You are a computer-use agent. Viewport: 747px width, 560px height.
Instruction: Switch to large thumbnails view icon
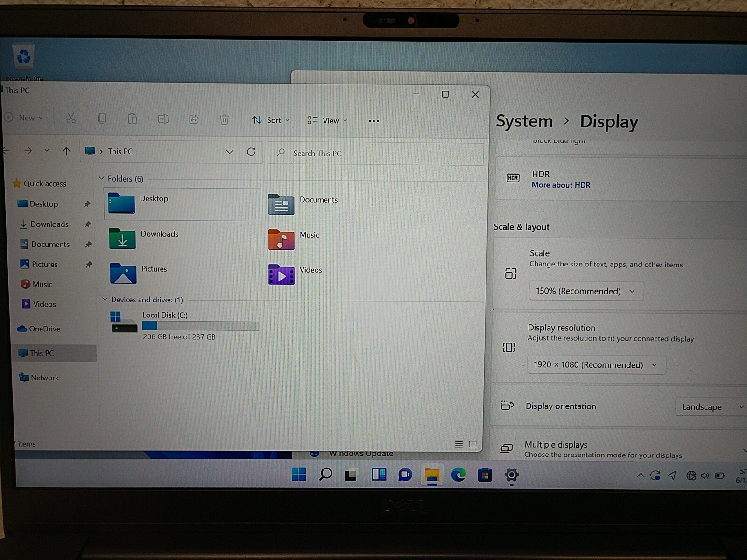coord(472,445)
